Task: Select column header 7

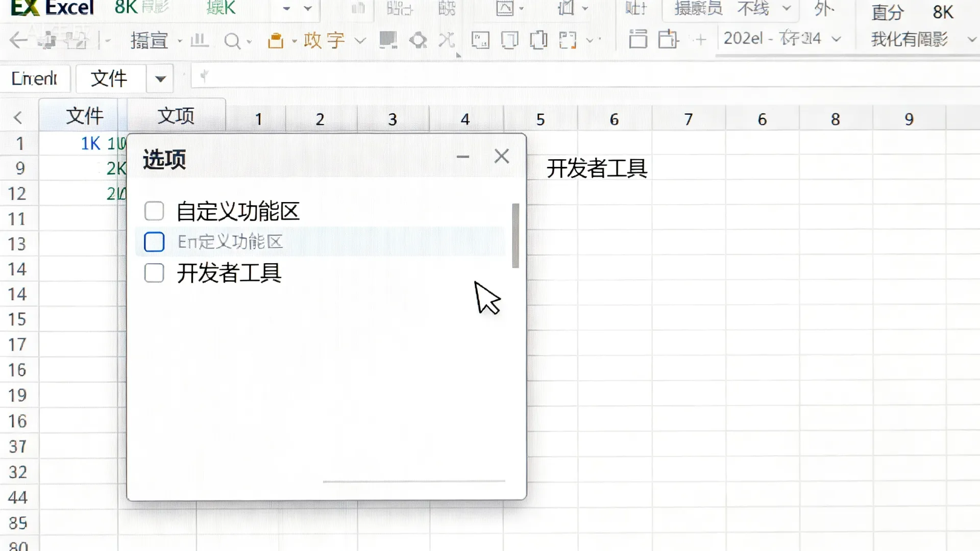Action: tap(689, 119)
